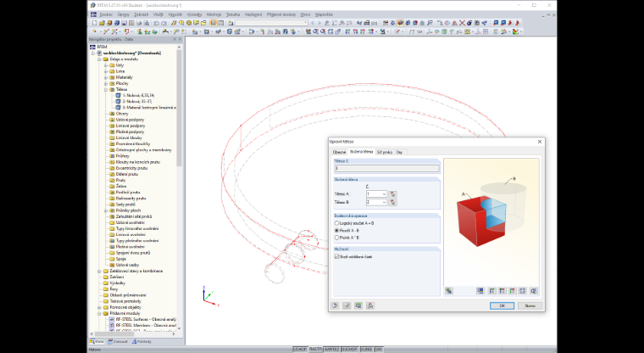This screenshot has height=353, width=644.
Task: Expand the Materiály tree node
Action: (106, 77)
